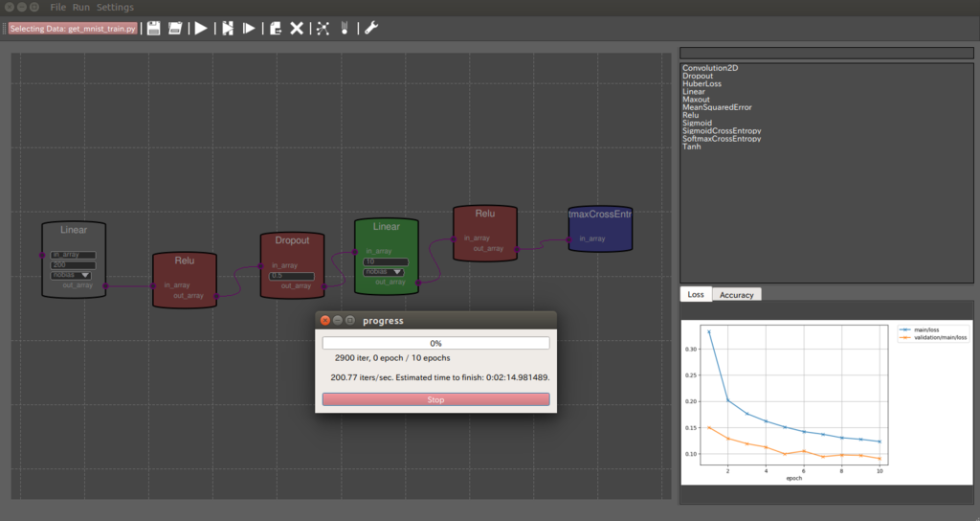
Task: Click the export document icon
Action: (x=275, y=28)
